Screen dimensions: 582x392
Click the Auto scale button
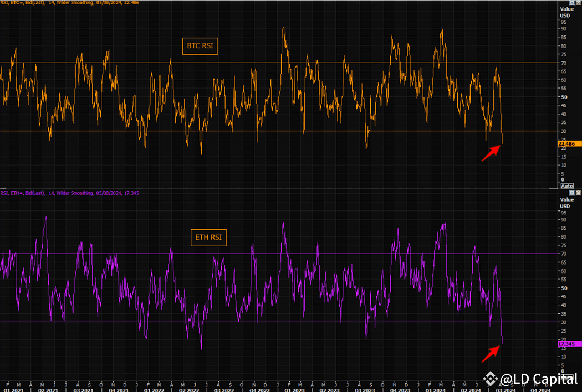pyautogui.click(x=566, y=187)
